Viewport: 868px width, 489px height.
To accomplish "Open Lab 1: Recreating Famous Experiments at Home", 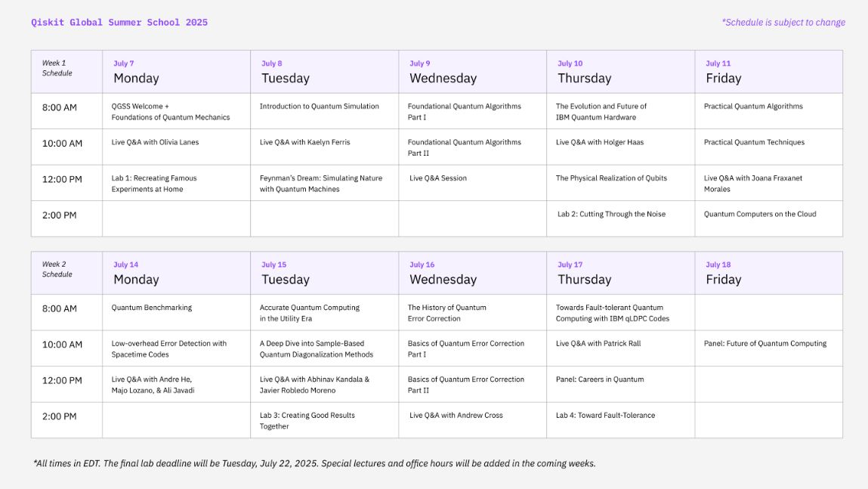I will (x=154, y=184).
